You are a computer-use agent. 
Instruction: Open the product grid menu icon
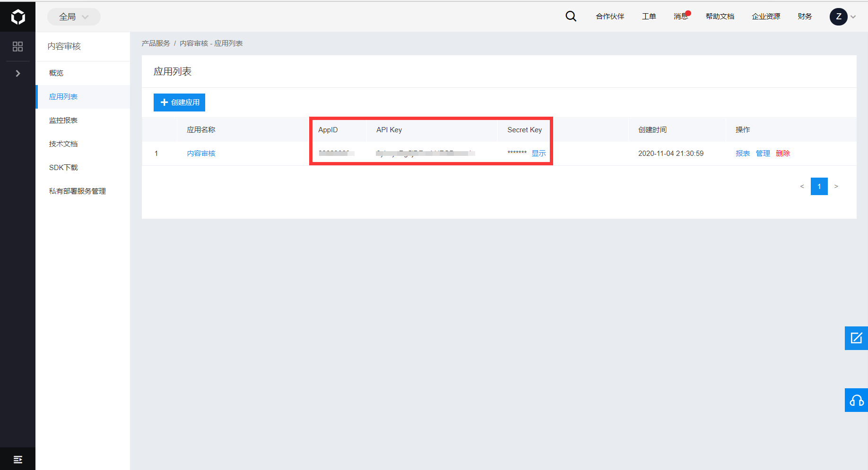pyautogui.click(x=17, y=46)
